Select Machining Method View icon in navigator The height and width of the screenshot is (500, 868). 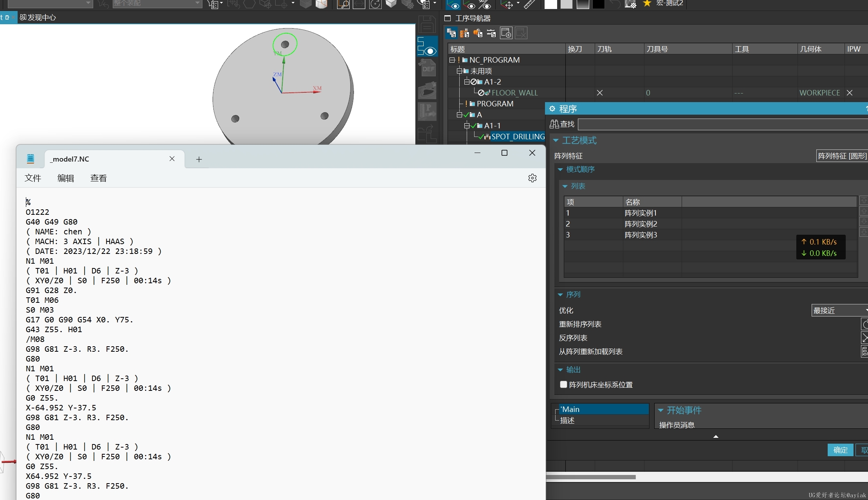coord(491,33)
